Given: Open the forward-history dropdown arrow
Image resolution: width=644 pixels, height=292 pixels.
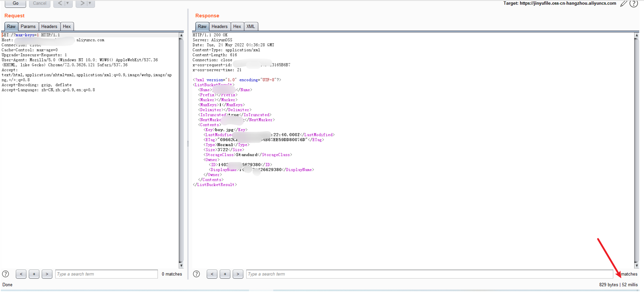Looking at the screenshot, I should pos(90,3).
